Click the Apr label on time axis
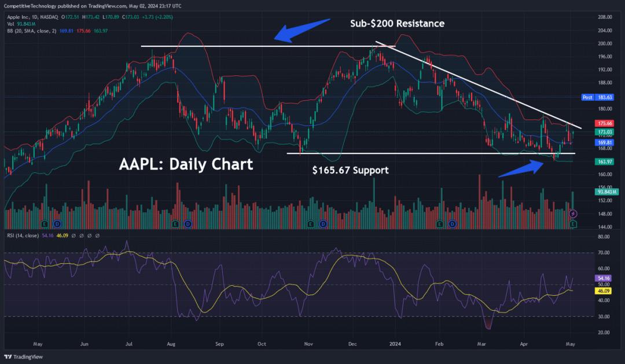This screenshot has width=625, height=364. pyautogui.click(x=523, y=344)
